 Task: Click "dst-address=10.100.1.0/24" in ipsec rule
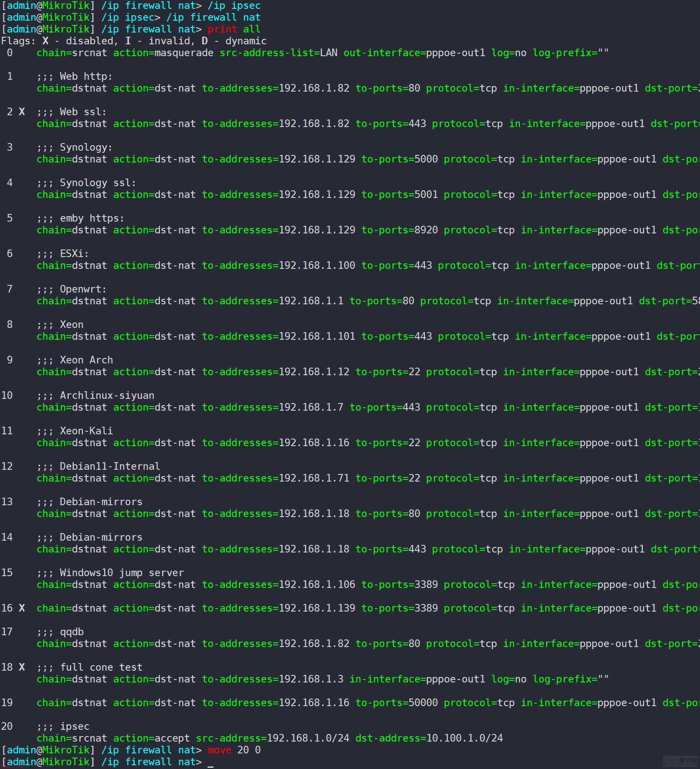[x=429, y=738]
